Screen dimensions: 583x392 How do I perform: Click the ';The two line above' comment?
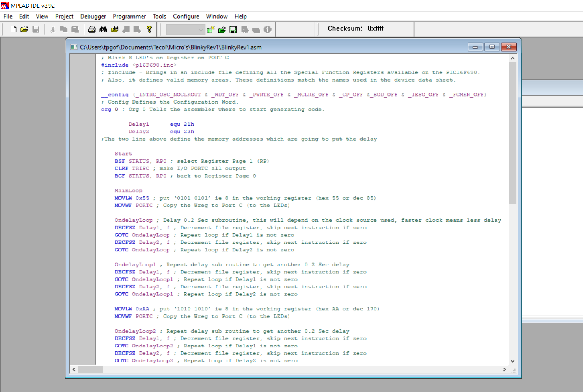point(239,139)
